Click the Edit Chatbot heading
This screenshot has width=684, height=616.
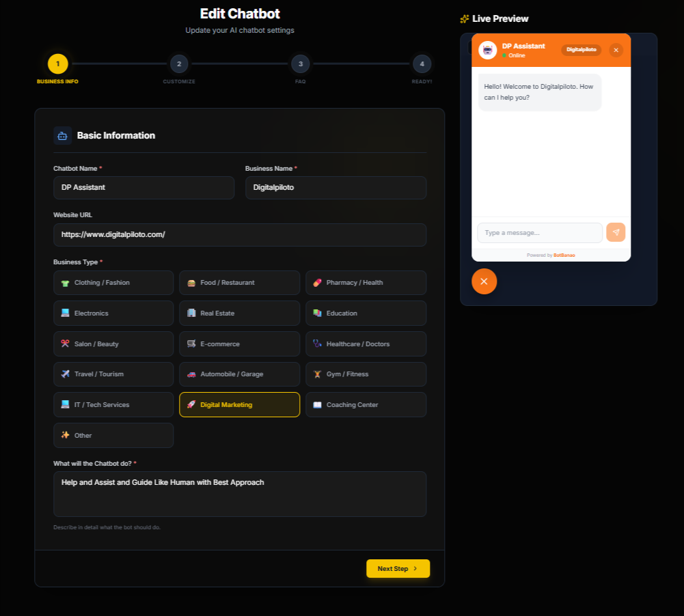240,14
